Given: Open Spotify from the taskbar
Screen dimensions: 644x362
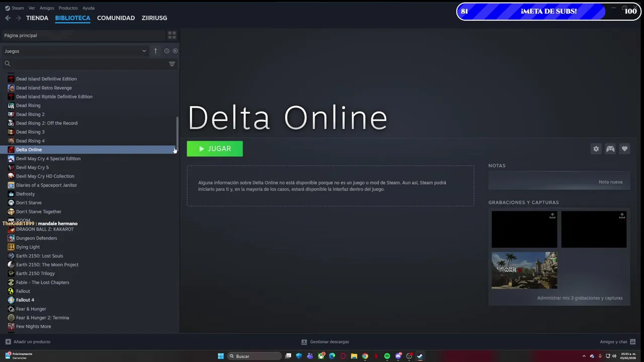Looking at the screenshot, I should tap(387, 356).
